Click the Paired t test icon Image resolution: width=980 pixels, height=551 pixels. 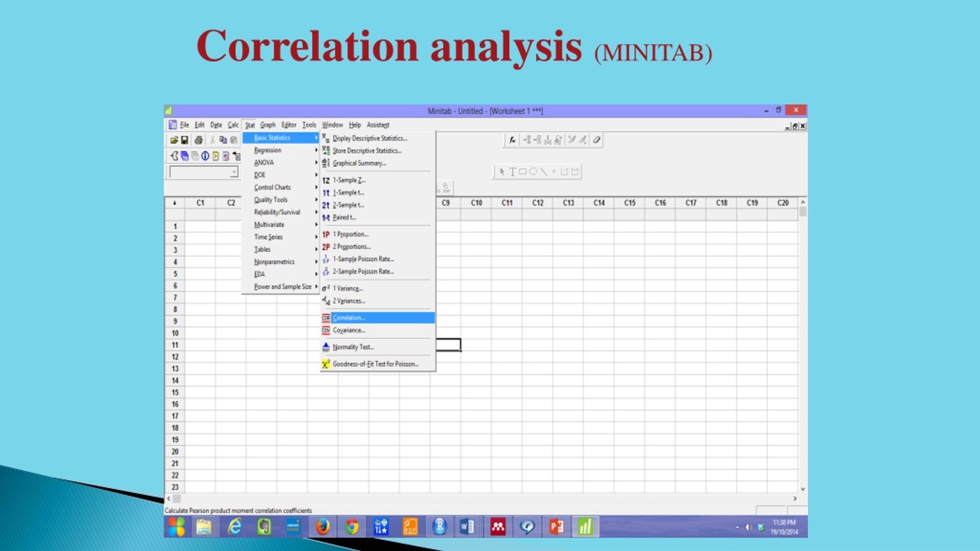326,217
